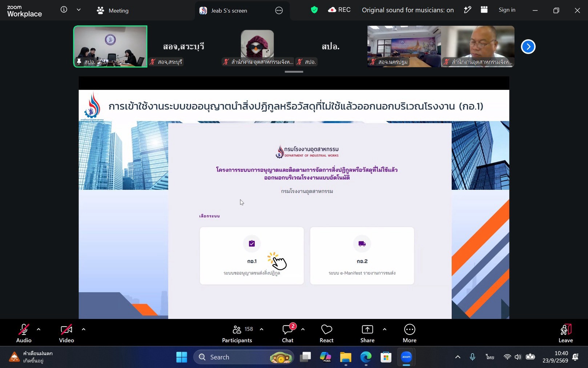Click the Share screen icon

(367, 329)
